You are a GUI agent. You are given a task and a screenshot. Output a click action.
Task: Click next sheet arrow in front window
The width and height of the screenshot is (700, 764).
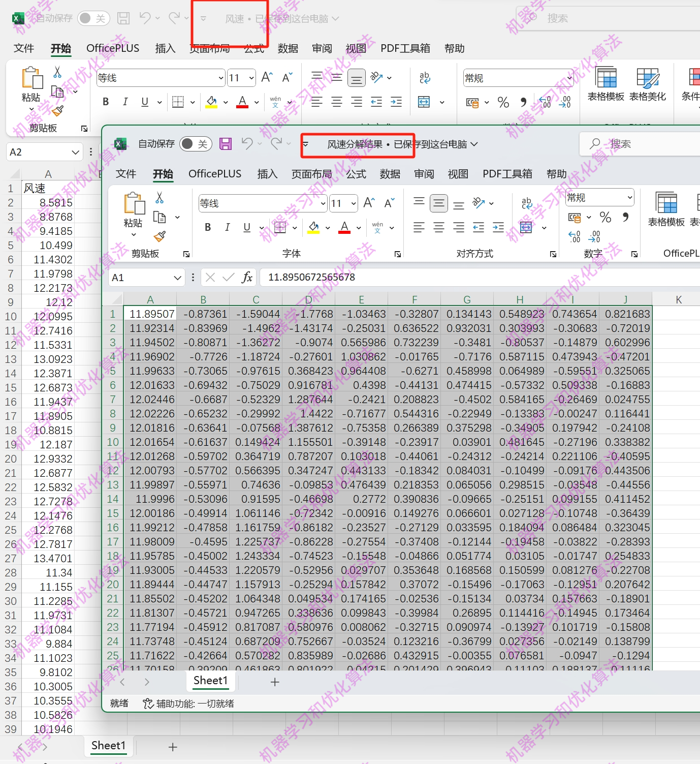[x=147, y=682]
